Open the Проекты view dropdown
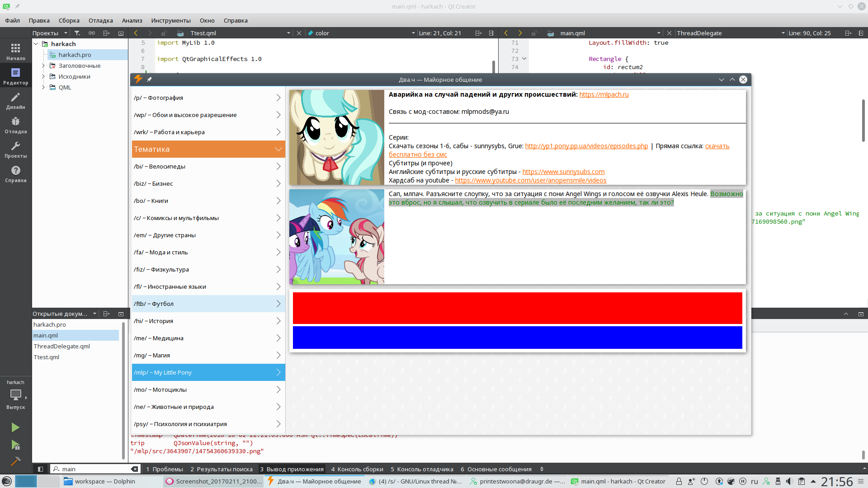 pyautogui.click(x=50, y=33)
